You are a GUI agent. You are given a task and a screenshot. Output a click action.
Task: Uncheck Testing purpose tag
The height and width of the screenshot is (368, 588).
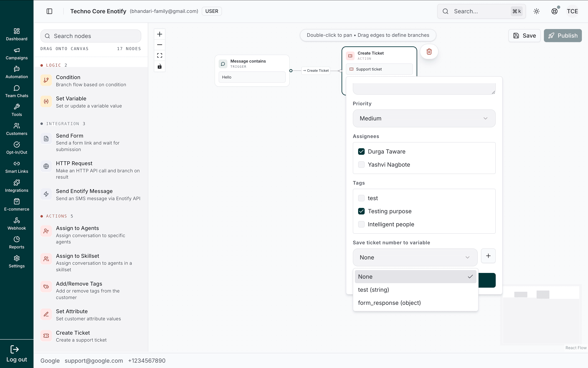(361, 211)
